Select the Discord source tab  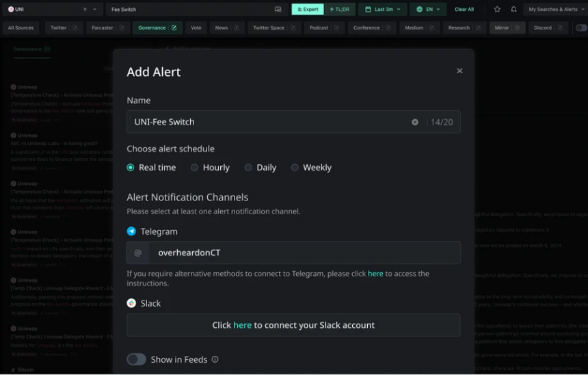tap(543, 28)
